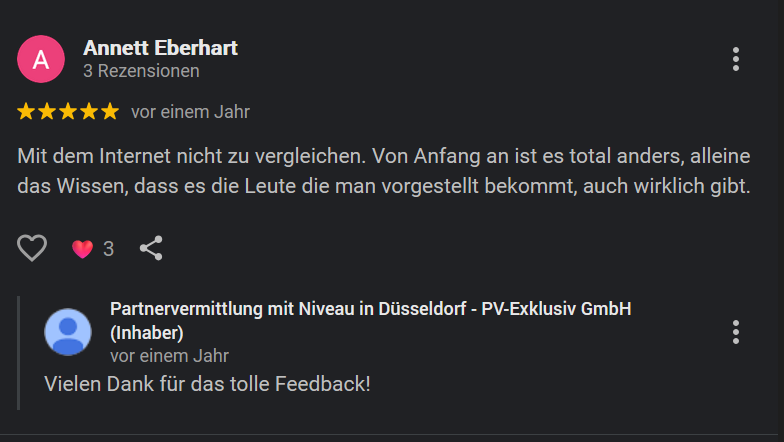
Task: Click the third star of the rating
Action: pyautogui.click(x=68, y=112)
